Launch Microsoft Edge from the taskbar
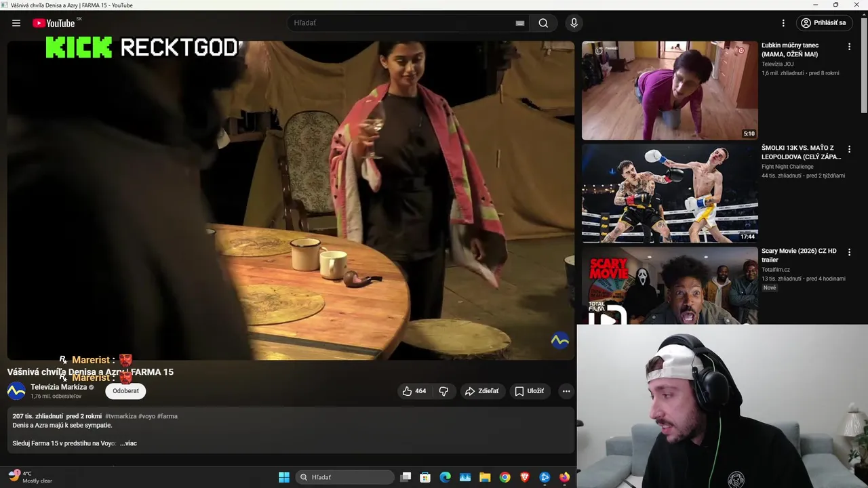 coord(445,477)
